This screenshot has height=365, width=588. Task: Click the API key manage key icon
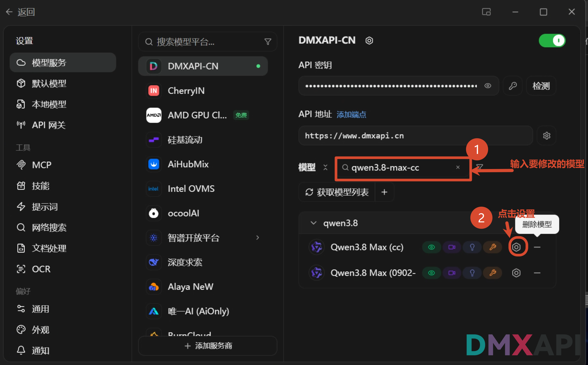tap(513, 86)
